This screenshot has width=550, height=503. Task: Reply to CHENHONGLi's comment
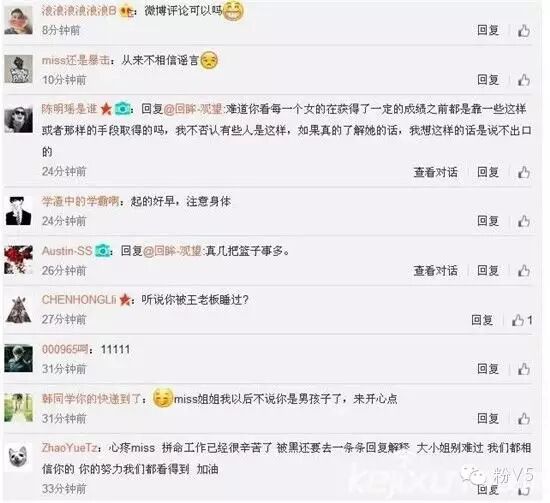tap(482, 320)
